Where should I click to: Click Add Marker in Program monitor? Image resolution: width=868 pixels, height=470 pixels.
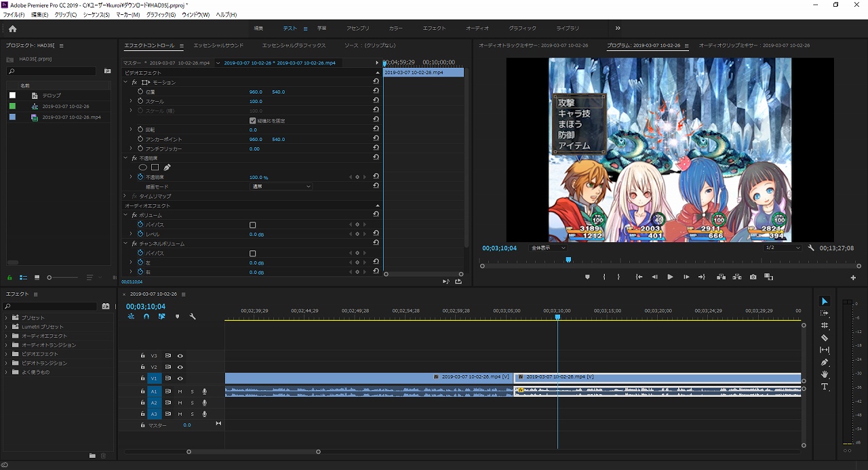(587, 277)
